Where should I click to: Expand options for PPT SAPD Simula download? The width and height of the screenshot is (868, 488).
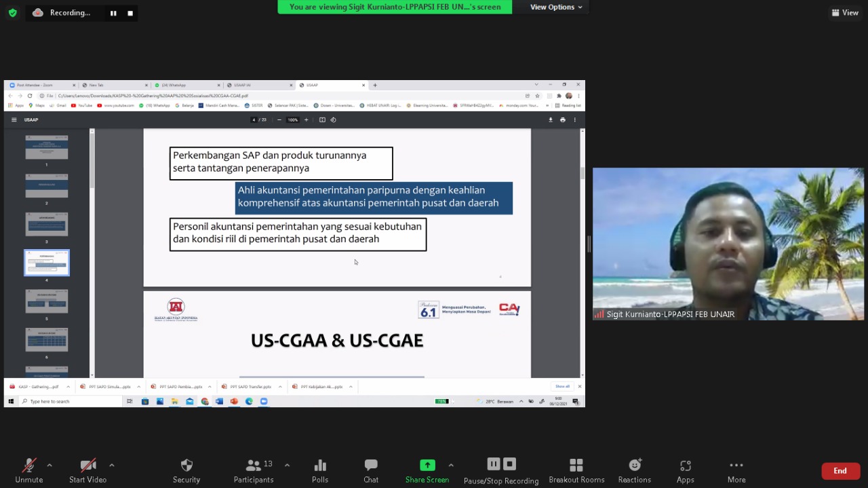138,386
